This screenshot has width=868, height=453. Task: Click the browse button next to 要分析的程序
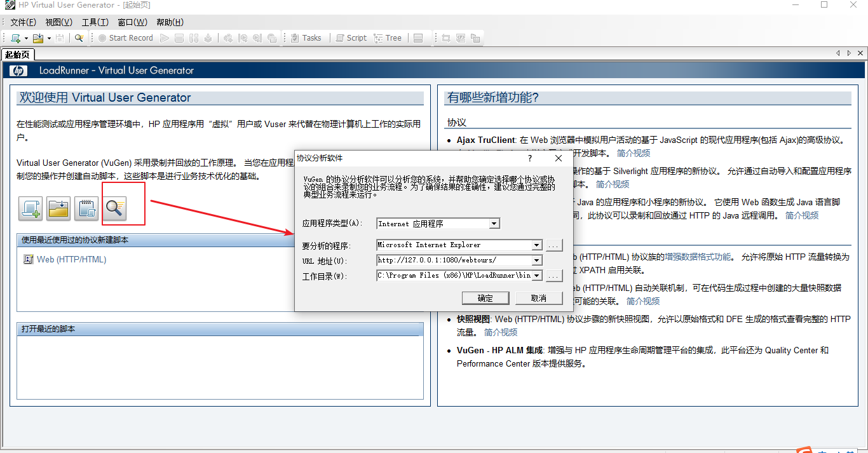(x=554, y=245)
